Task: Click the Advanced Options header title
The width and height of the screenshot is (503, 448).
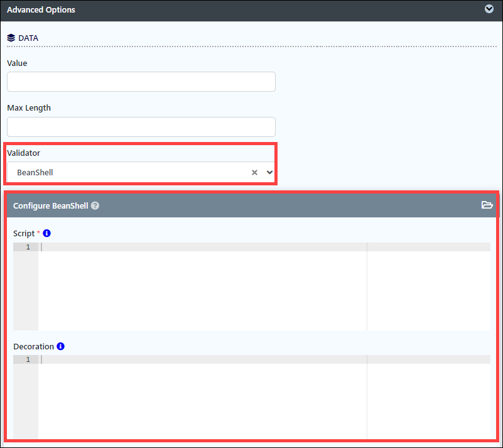Action: [41, 10]
